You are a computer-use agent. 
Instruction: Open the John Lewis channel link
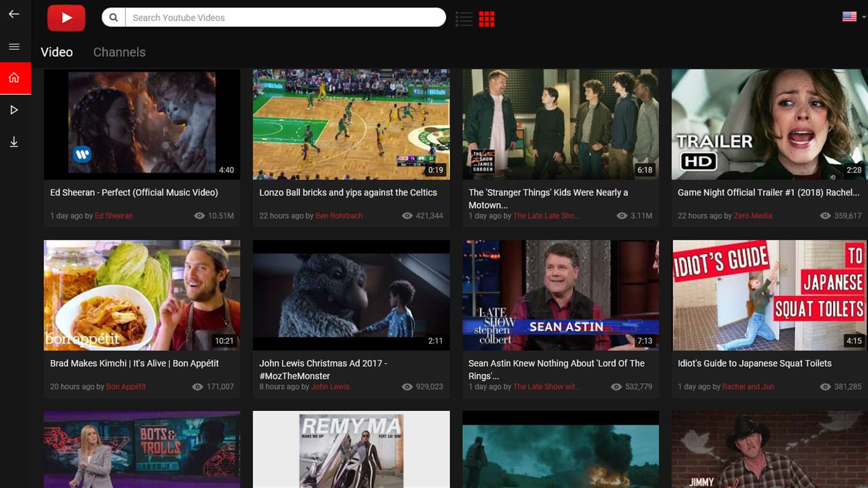[x=330, y=387]
